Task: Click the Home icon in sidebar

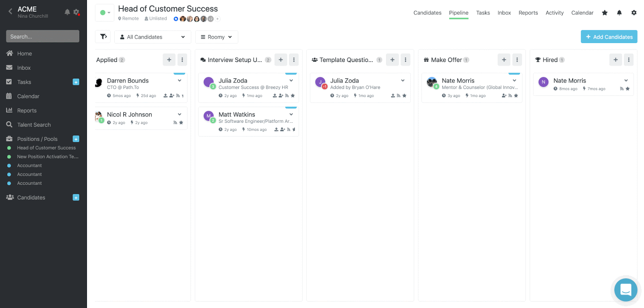Action: [x=10, y=53]
